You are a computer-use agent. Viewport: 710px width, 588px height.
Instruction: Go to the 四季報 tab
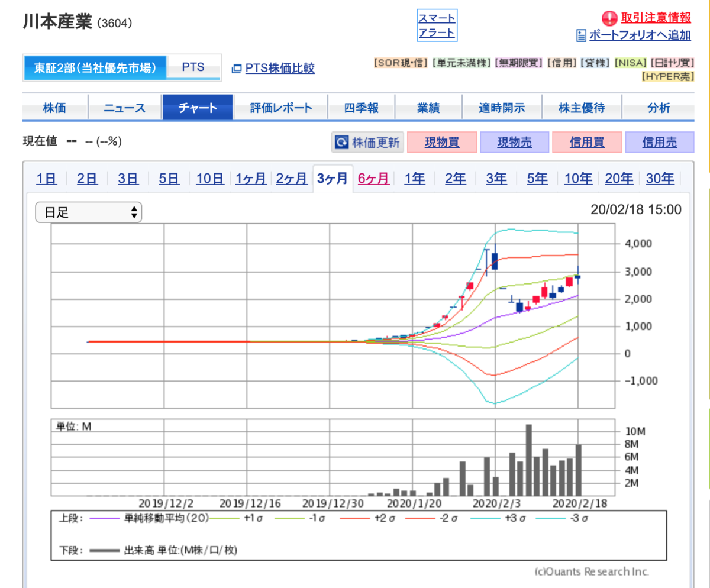361,108
